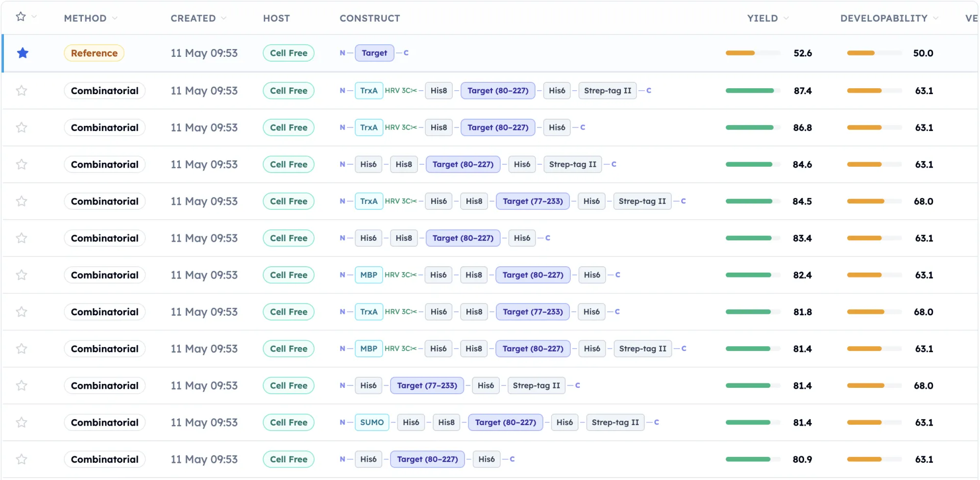Star the row with yield 82.4
Viewport: 980px width, 480px height.
point(22,275)
